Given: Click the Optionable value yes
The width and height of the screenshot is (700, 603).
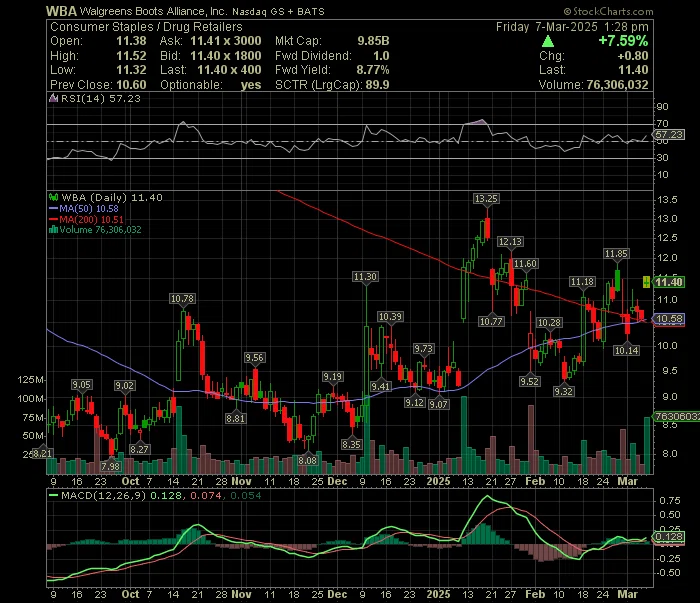Looking at the screenshot, I should (x=251, y=85).
